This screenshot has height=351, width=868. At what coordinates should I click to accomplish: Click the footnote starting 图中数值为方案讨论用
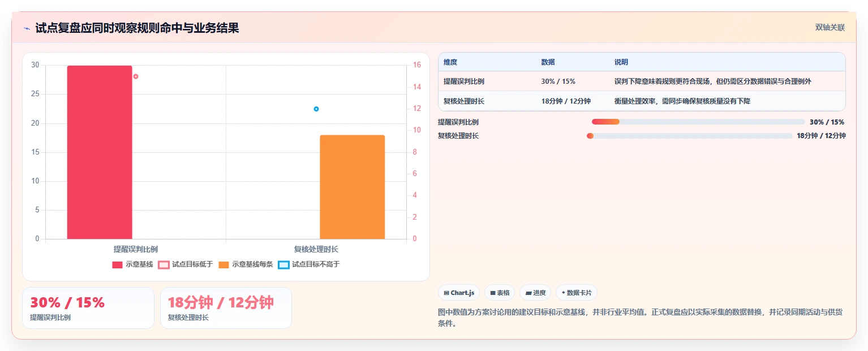click(641, 318)
